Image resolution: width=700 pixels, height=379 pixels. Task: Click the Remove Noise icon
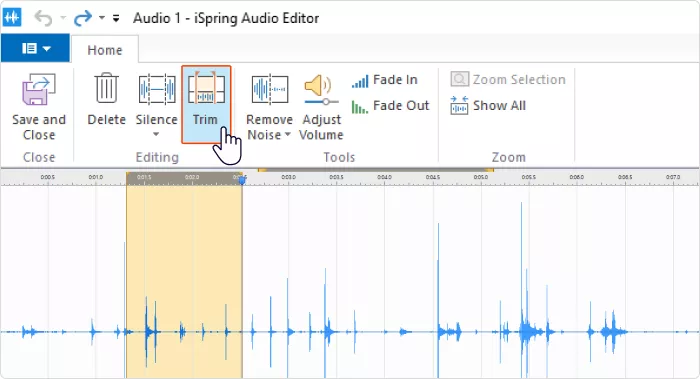pos(269,89)
